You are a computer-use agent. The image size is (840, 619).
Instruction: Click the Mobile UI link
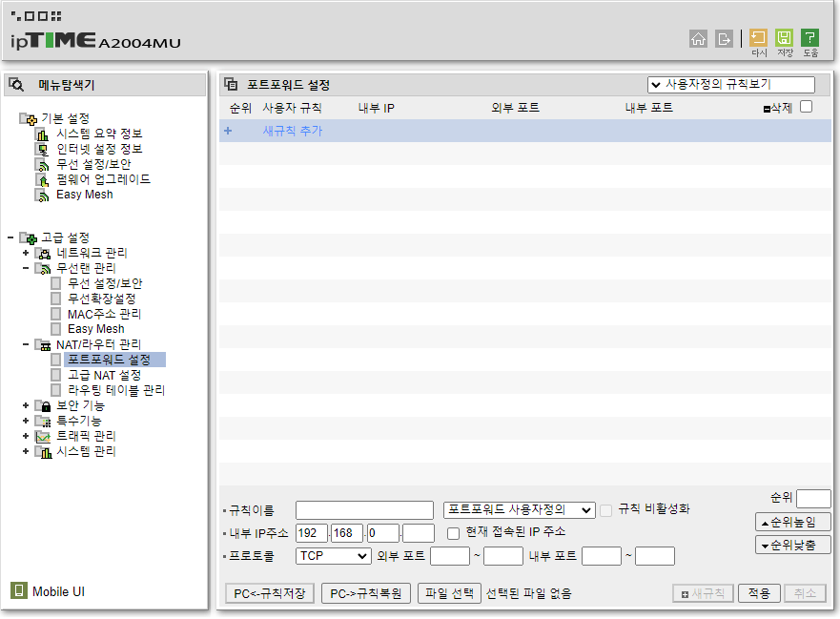tap(58, 591)
